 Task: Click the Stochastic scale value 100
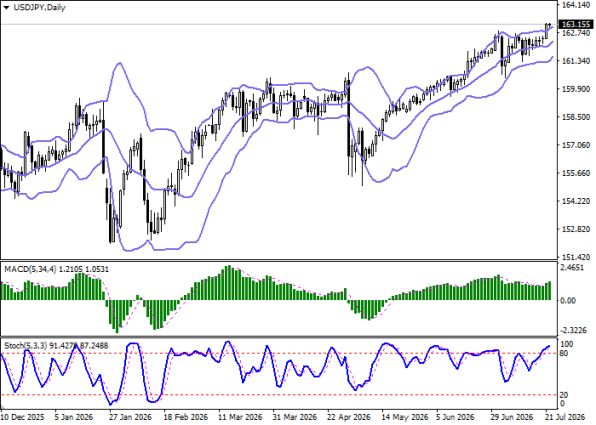[567, 344]
